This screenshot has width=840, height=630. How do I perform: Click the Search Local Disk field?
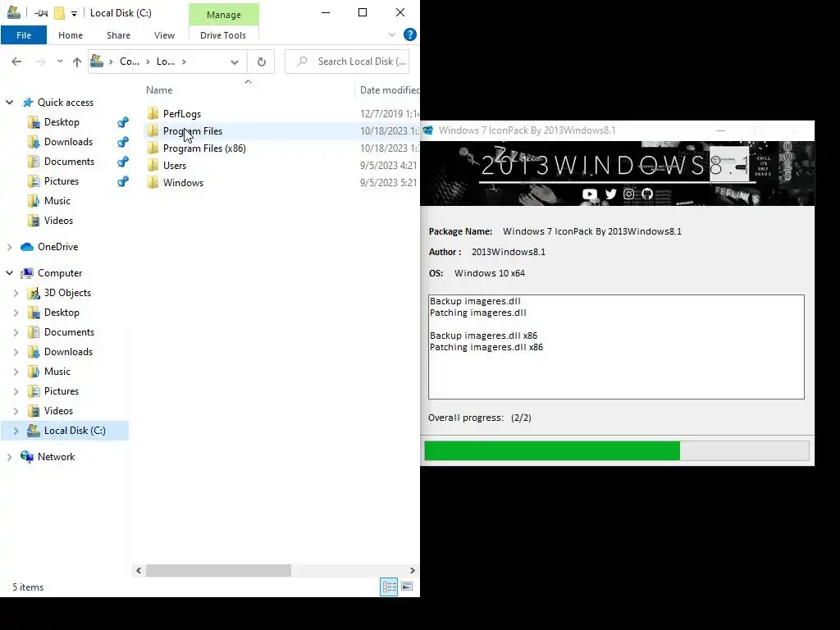pos(347,62)
